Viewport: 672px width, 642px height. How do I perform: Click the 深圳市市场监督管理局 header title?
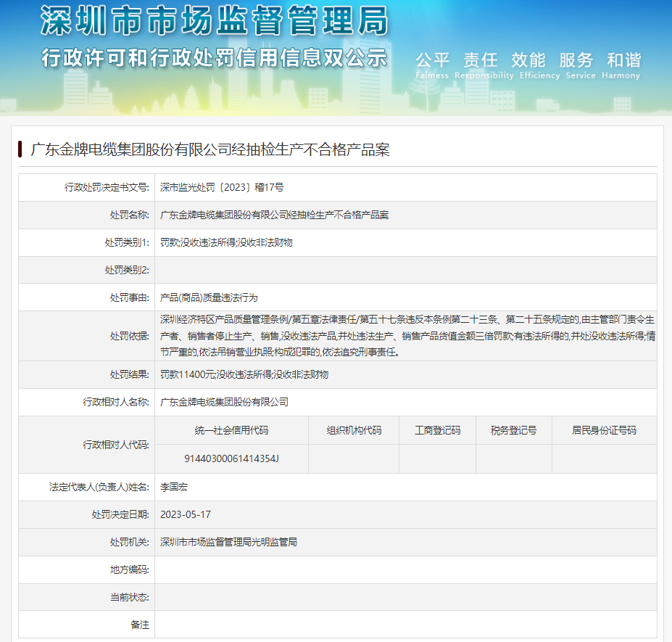tap(215, 20)
